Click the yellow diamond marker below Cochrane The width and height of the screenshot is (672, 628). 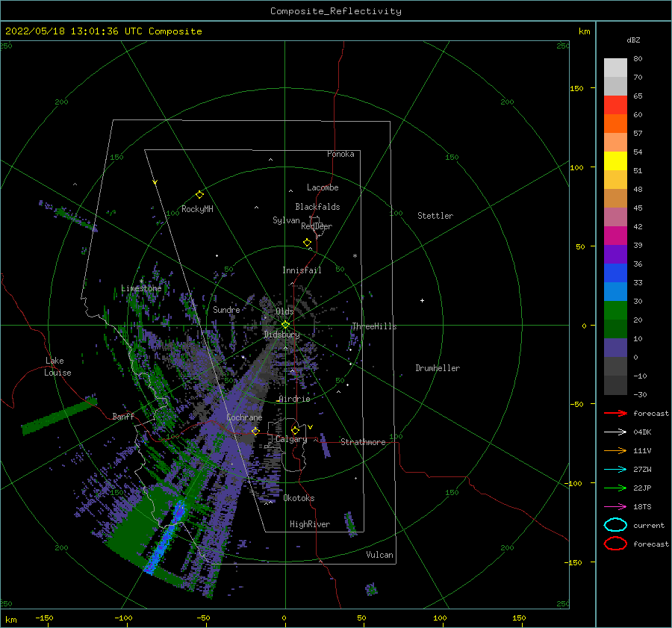[x=255, y=431]
